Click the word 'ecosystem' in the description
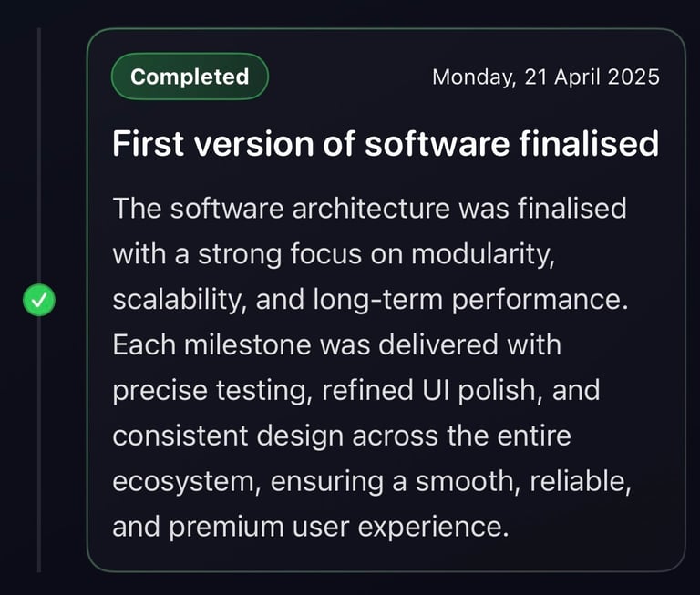 (186, 482)
